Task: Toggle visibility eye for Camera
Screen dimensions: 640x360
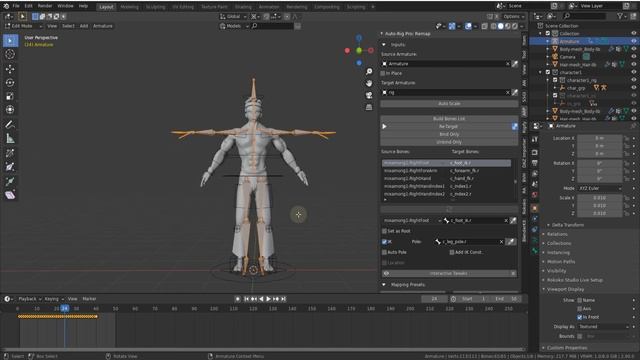Action: point(634,57)
